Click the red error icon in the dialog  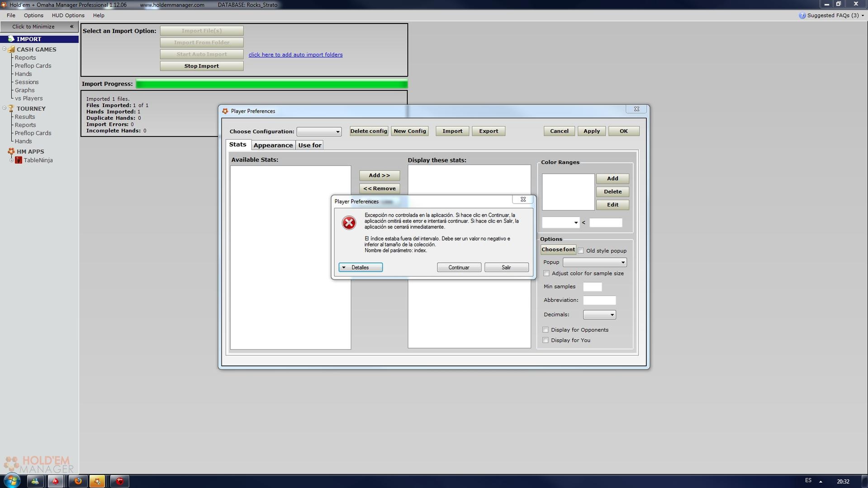click(349, 223)
